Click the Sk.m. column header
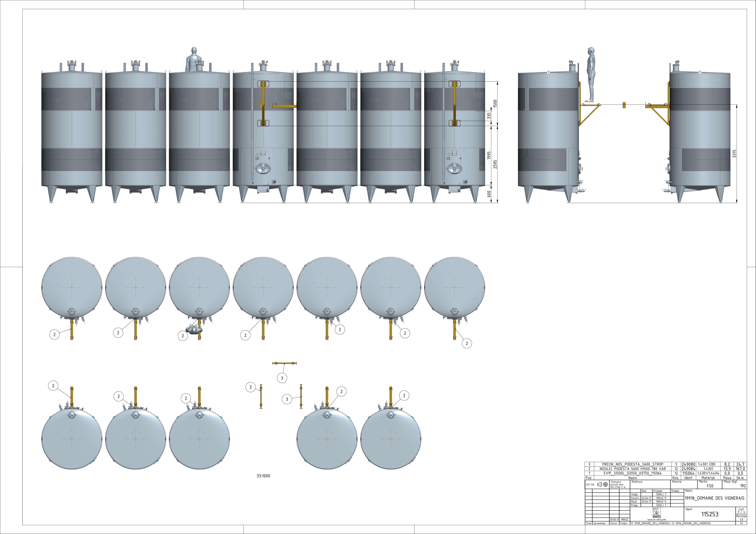The width and height of the screenshot is (756, 534). 740,478
